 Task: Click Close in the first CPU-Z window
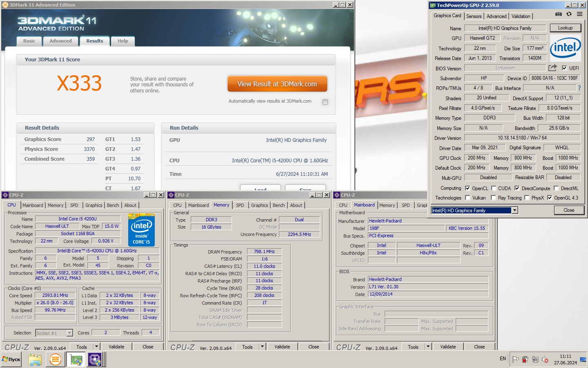(x=148, y=347)
